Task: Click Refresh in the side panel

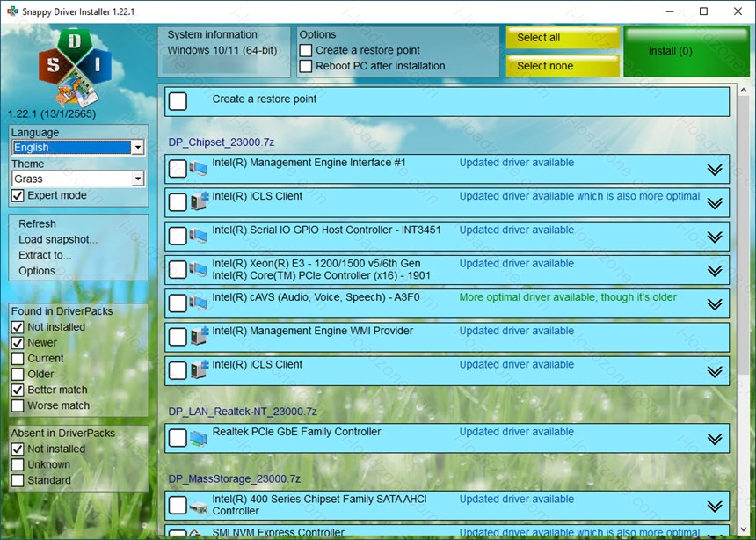Action: (x=37, y=224)
